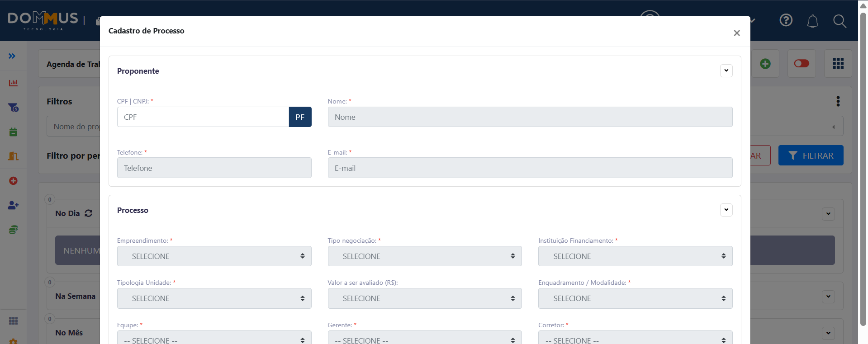Open the Empreendimento dropdown
This screenshot has height=344, width=868.
pos(214,256)
